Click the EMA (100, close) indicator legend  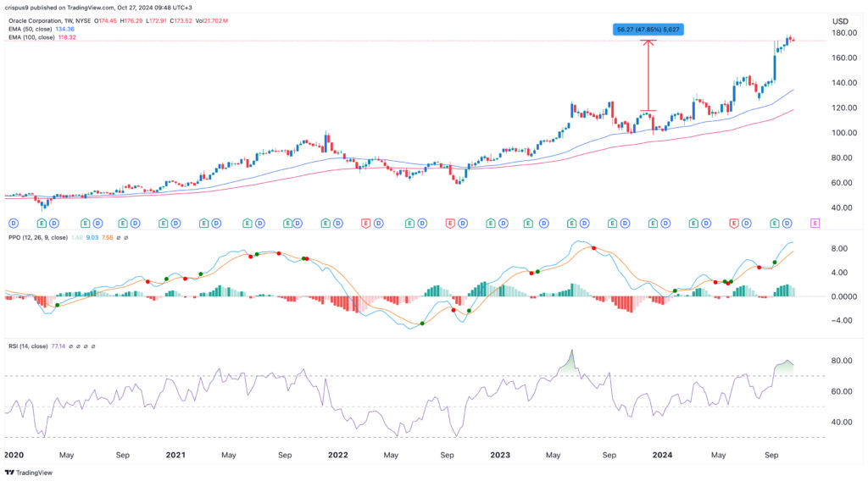pyautogui.click(x=31, y=37)
